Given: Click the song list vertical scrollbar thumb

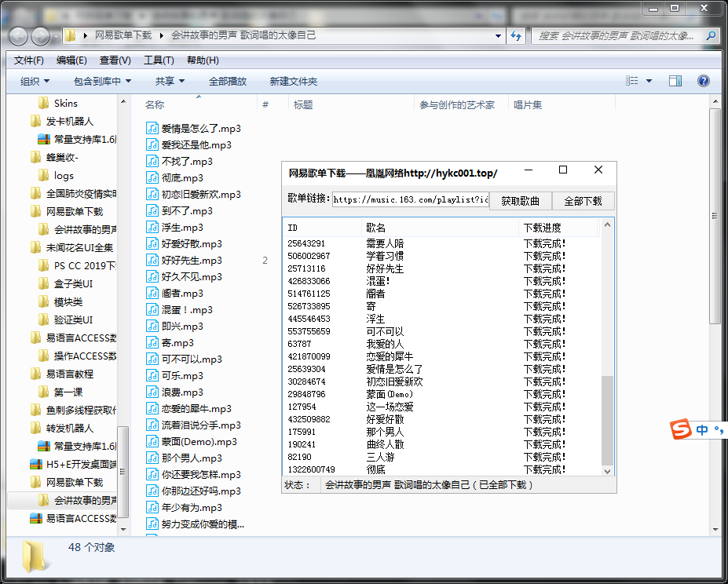Looking at the screenshot, I should 607,420.
